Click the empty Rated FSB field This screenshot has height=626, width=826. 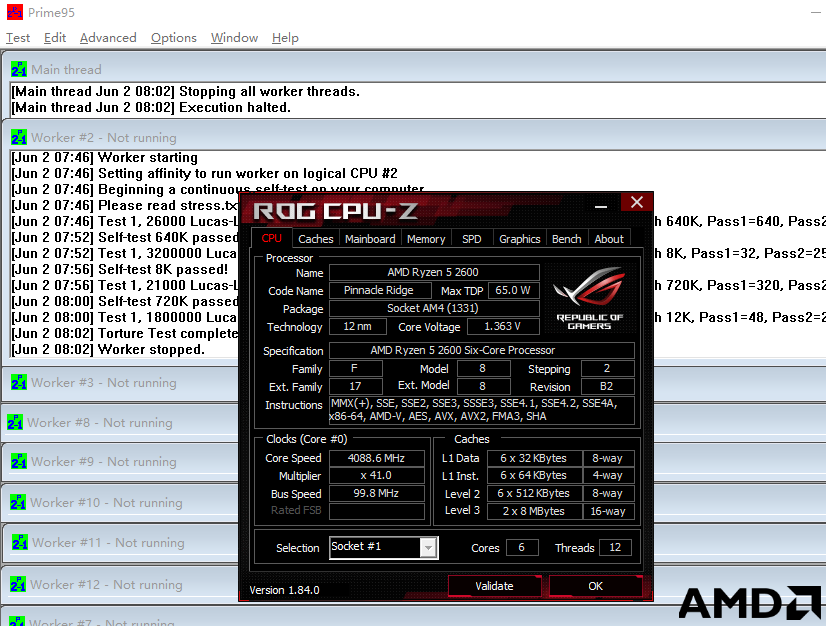[377, 511]
